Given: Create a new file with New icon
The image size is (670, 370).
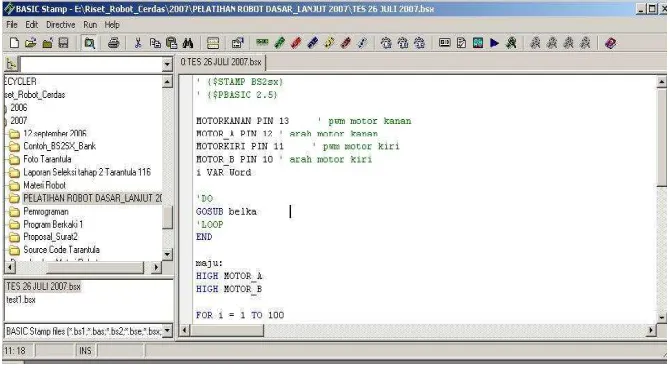Looking at the screenshot, I should point(14,43).
